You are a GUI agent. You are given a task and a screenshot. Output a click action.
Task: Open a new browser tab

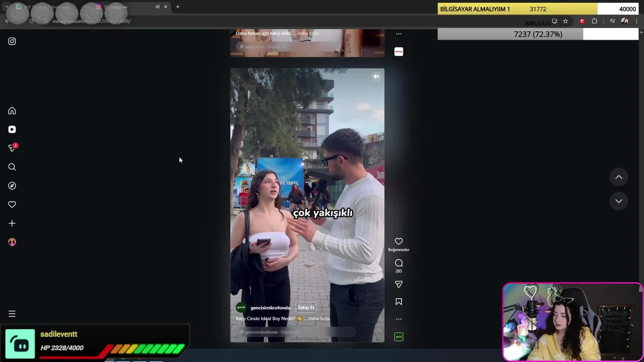(178, 7)
